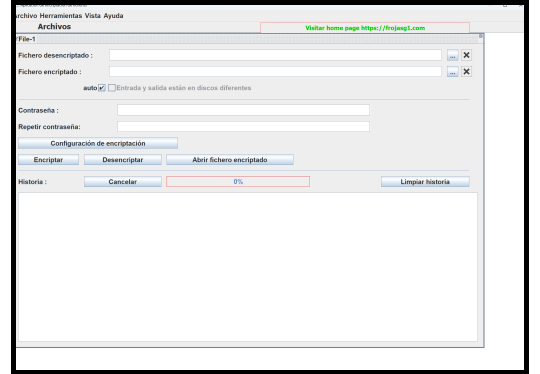The width and height of the screenshot is (540, 374).
Task: Toggle Entrada y salida en discos diferentes
Action: coord(112,88)
